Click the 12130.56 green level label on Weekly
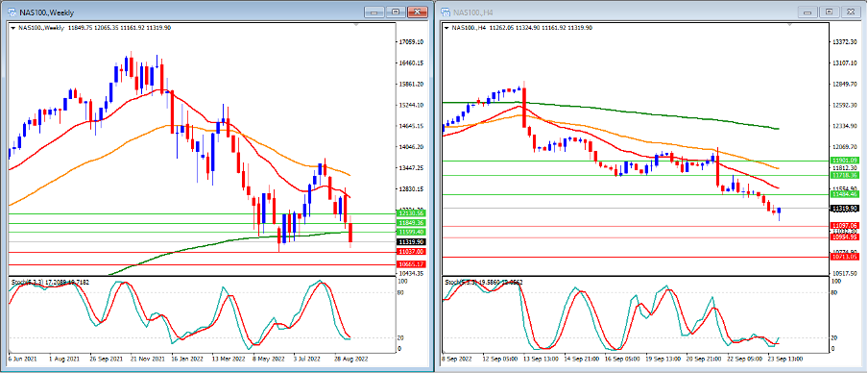This screenshot has width=868, height=373. 411,213
